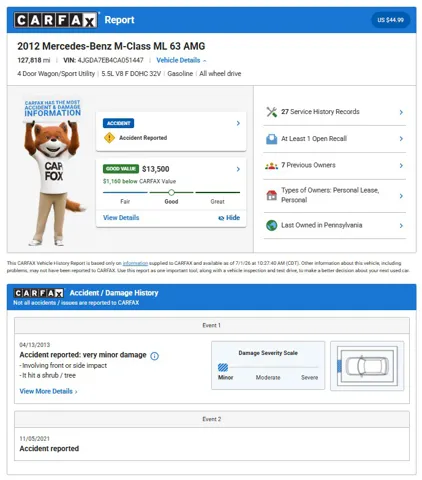Click the wrench service history icon

(x=272, y=112)
